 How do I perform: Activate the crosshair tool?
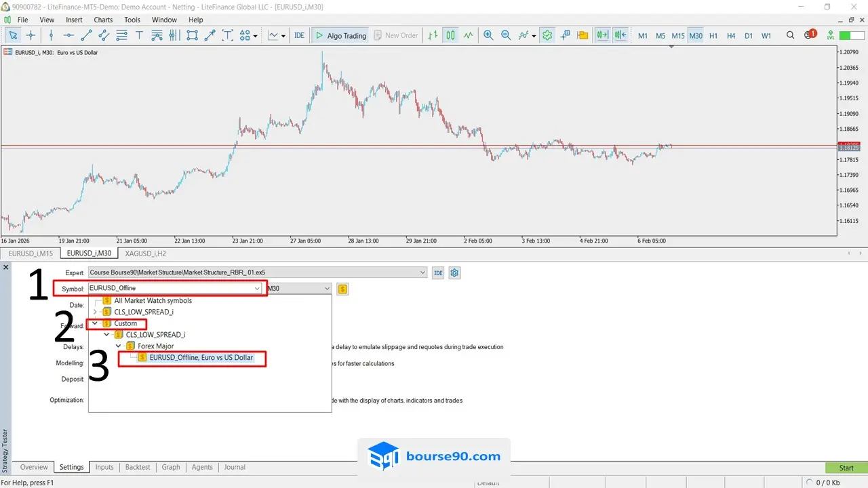click(x=31, y=35)
